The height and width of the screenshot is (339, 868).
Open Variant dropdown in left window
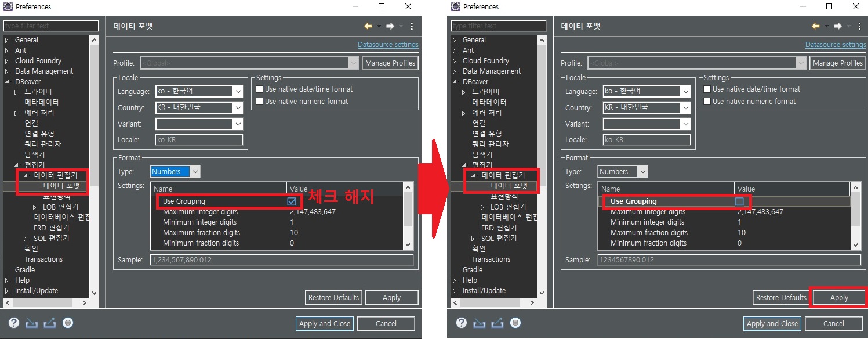pos(238,124)
